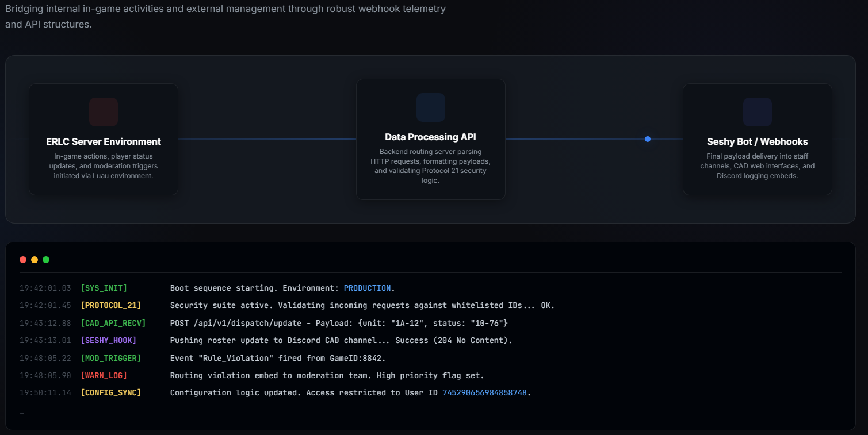
Task: Click the [CAD_API_RECV] log tag
Action: (x=113, y=323)
